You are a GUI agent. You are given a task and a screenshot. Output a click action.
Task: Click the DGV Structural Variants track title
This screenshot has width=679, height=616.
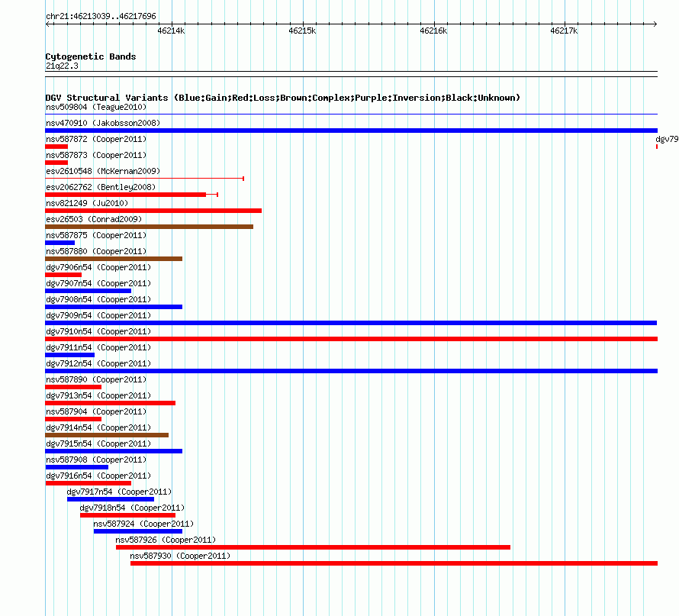pyautogui.click(x=283, y=98)
